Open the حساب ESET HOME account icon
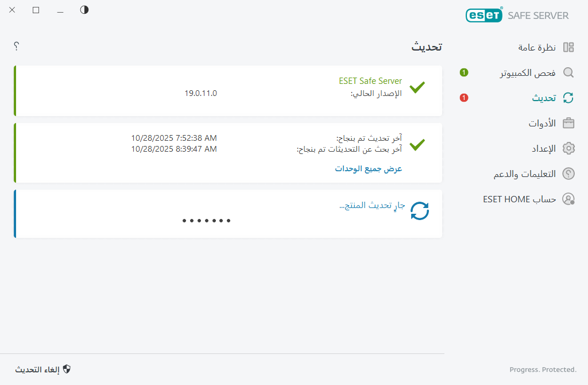588x385 pixels. tap(568, 199)
